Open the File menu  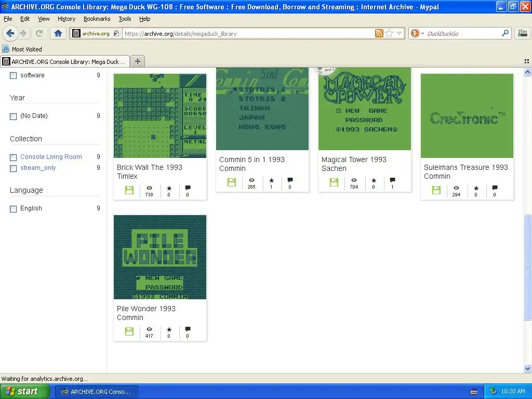(x=8, y=19)
